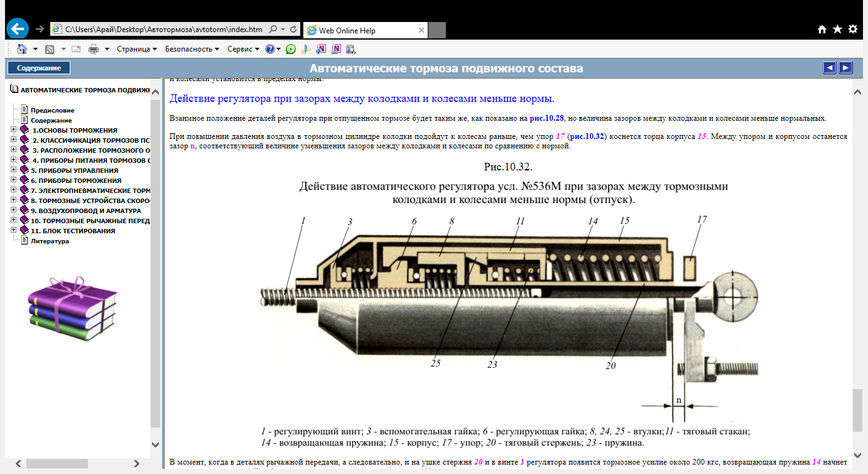Image resolution: width=868 pixels, height=474 pixels.
Task: Open the Страница menu
Action: point(137,49)
